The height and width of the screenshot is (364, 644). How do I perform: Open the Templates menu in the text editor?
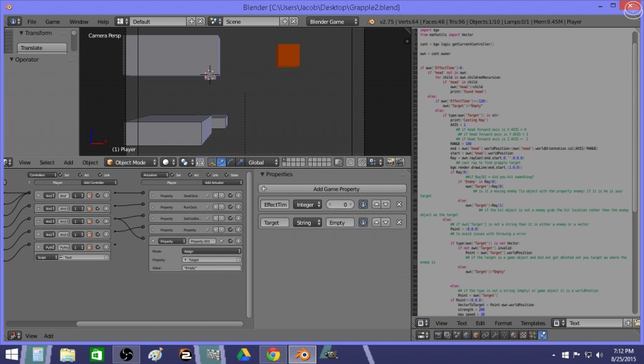pyautogui.click(x=532, y=322)
